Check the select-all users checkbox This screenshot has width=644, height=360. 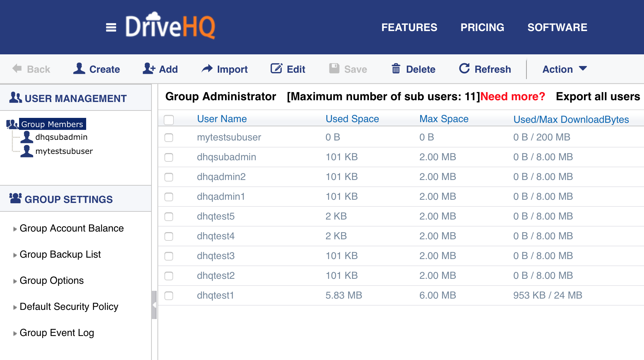pos(169,120)
